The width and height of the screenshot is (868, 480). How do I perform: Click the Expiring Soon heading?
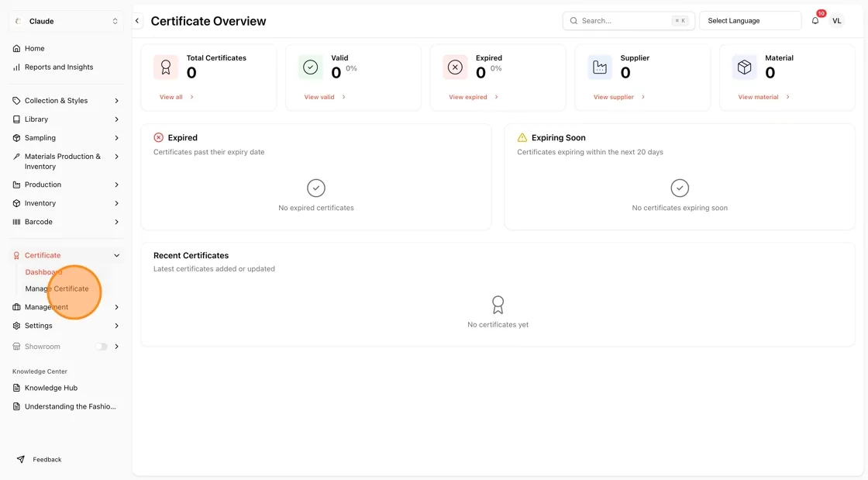[x=559, y=138]
